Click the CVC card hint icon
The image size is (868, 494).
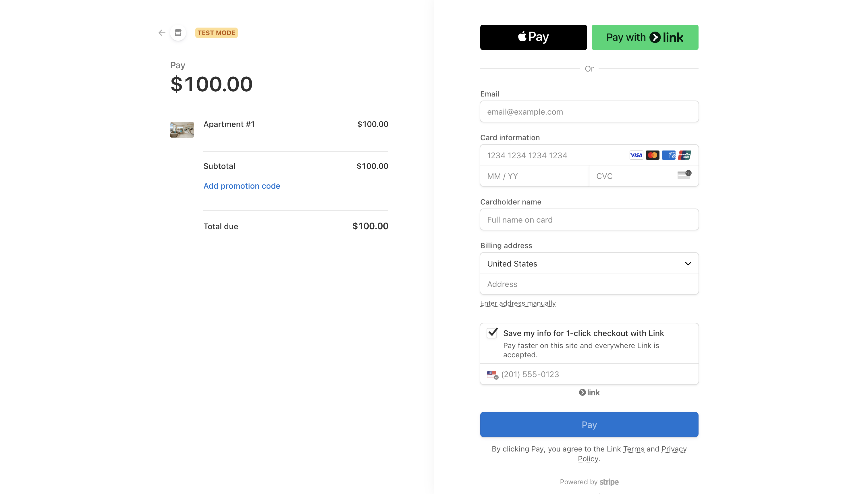(684, 175)
